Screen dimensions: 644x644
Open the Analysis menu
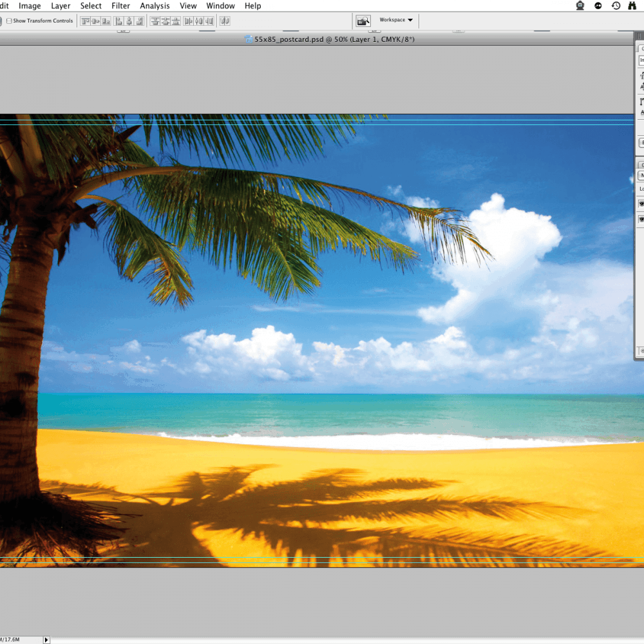point(155,6)
